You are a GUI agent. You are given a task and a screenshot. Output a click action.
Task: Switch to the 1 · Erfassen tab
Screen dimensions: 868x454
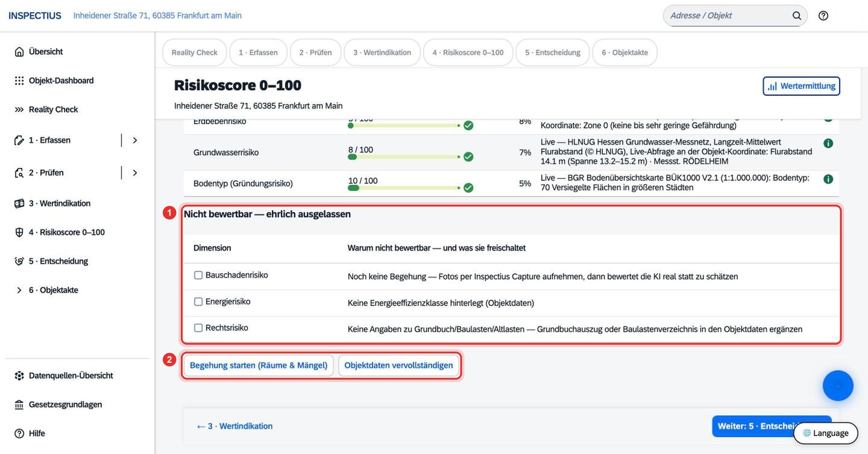click(x=258, y=52)
